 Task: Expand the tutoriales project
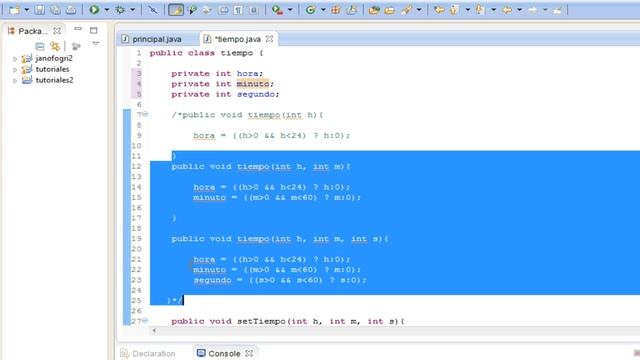[x=15, y=70]
